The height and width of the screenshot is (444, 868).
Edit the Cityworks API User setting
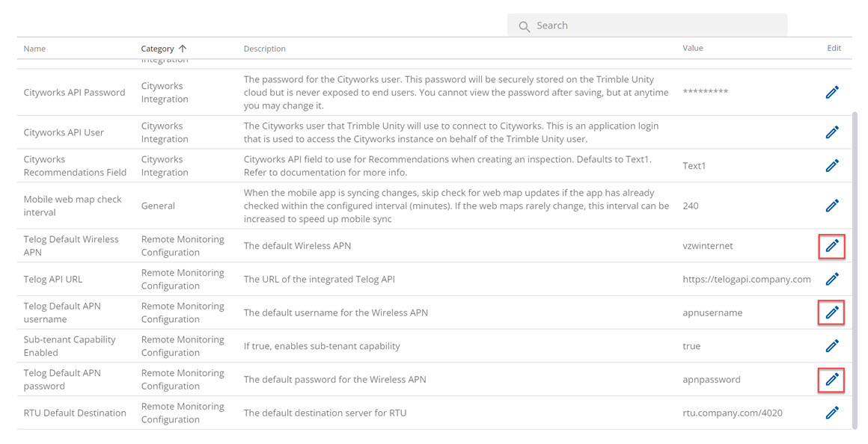(832, 132)
